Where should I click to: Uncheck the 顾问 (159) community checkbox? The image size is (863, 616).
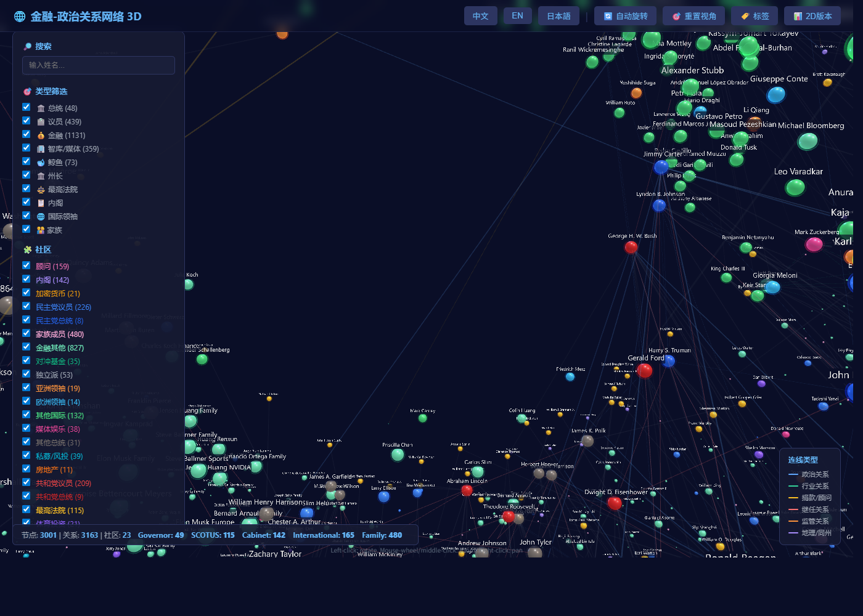(27, 265)
